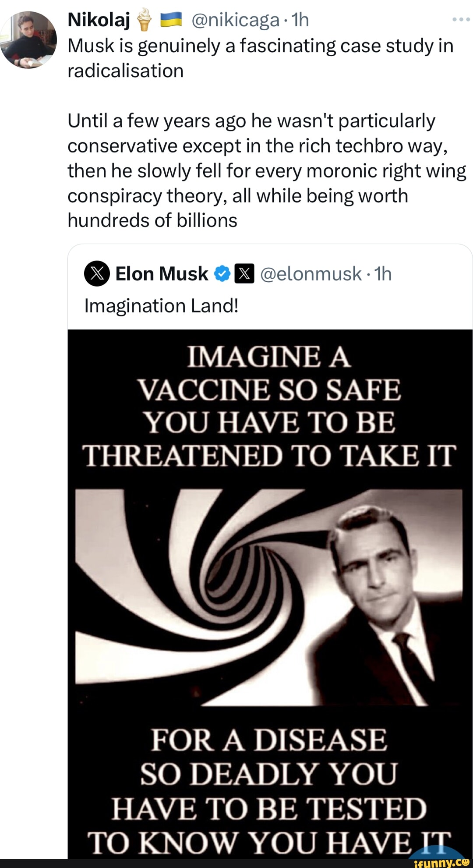This screenshot has height=868, width=473.
Task: Click the verified badge to toggle subscription info
Action: [222, 273]
